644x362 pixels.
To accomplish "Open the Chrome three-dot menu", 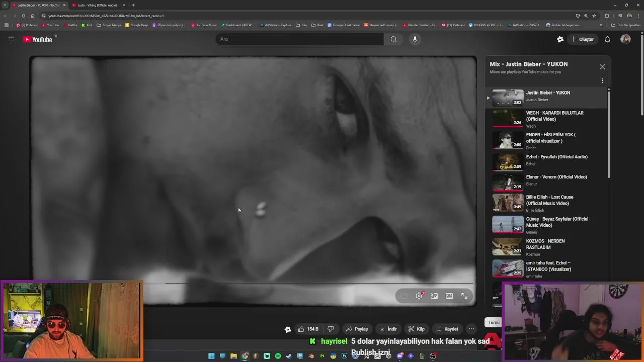I will (638, 16).
